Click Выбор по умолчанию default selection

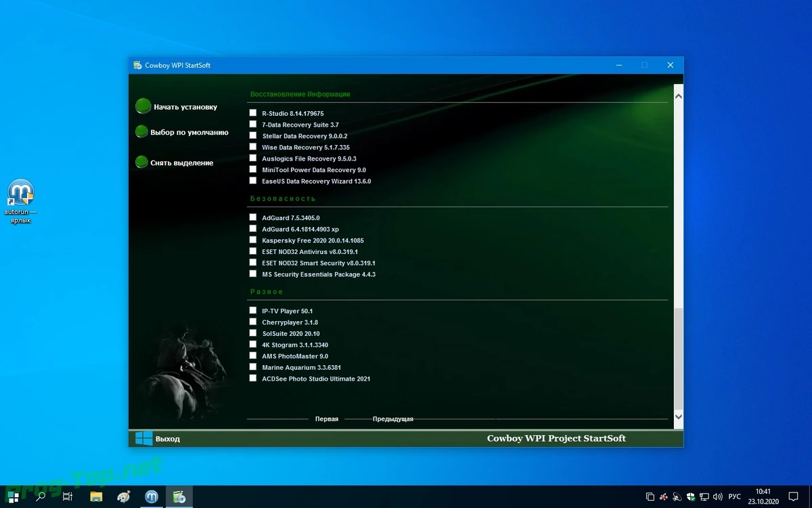[x=182, y=132]
